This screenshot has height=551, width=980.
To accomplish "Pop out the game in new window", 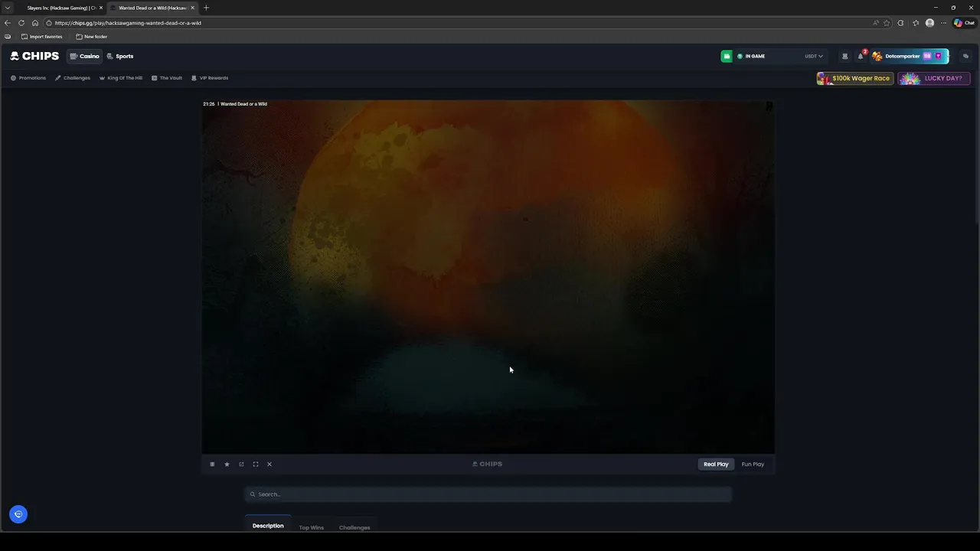I will coord(241,464).
